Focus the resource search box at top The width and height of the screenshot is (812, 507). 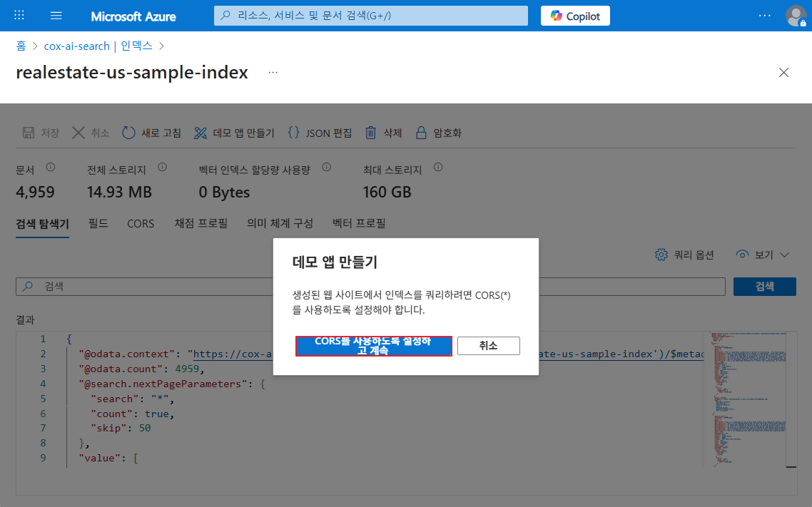(x=371, y=16)
